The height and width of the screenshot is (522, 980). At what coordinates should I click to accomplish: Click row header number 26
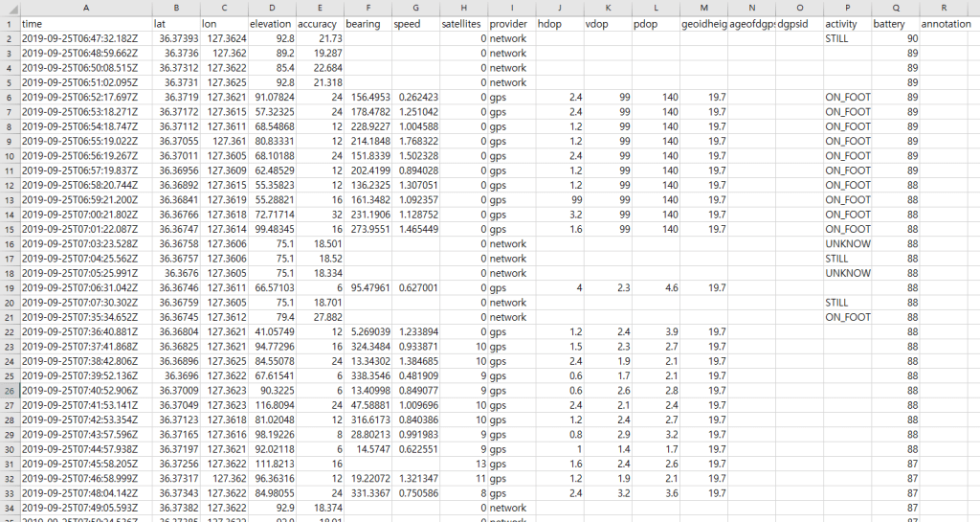click(9, 391)
